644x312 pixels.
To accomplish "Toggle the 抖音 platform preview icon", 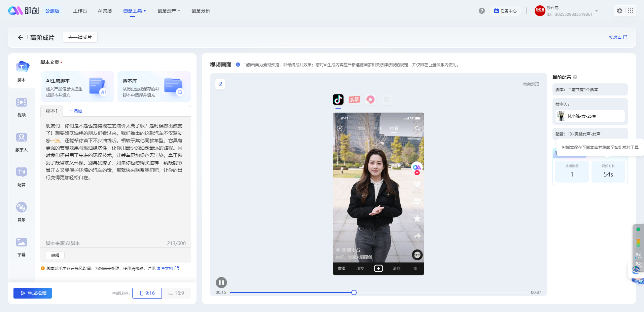I will [338, 100].
